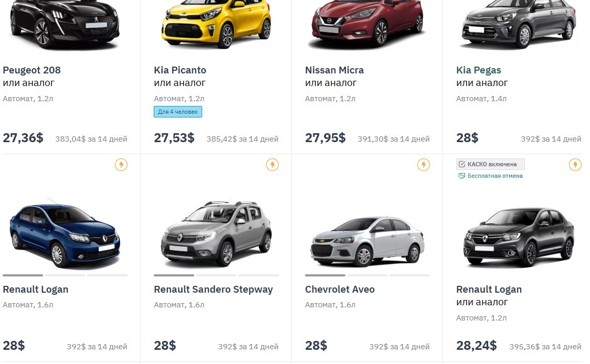The width and height of the screenshot is (590, 364).
Task: Click the Для 4 человек badge
Action: [x=177, y=111]
